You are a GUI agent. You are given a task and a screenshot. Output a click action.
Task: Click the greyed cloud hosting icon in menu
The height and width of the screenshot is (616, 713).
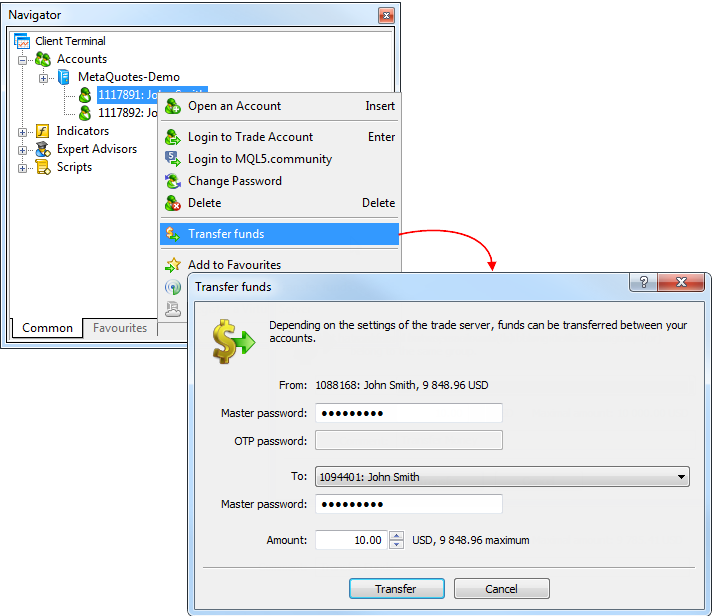[x=173, y=309]
